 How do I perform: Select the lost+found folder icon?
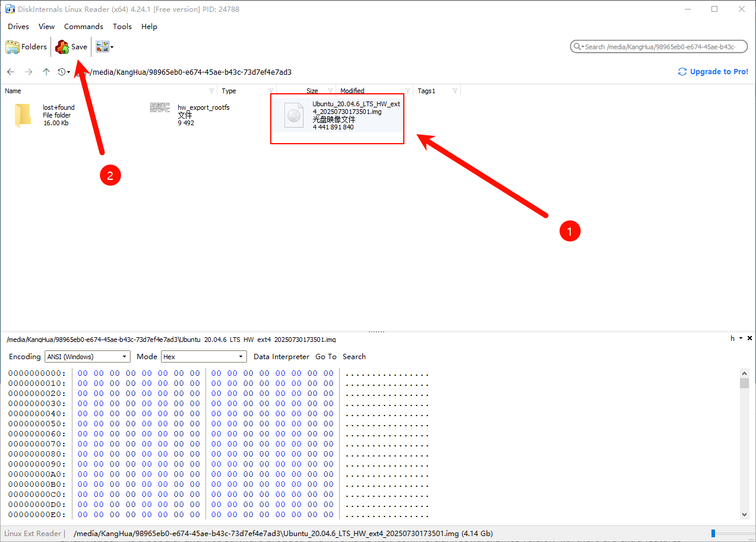[23, 115]
